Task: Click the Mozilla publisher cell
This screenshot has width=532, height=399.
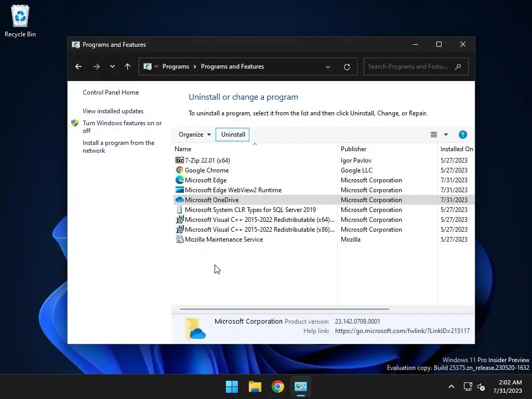Action: [x=351, y=239]
